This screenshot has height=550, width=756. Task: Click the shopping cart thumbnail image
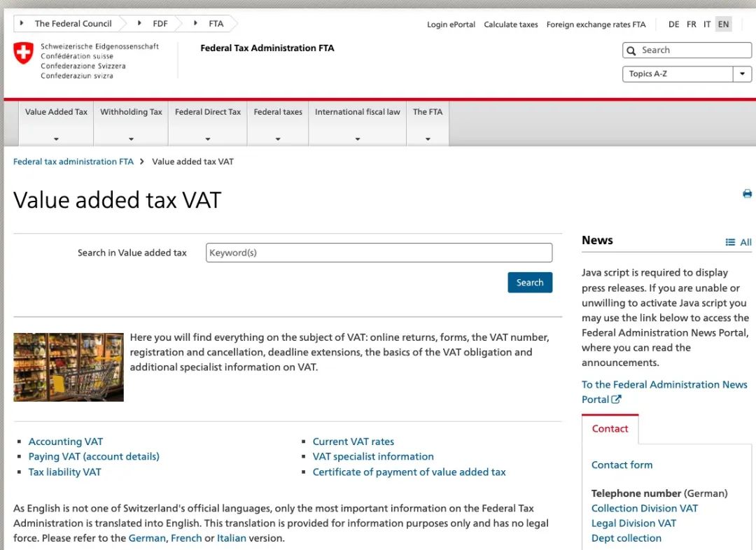69,367
